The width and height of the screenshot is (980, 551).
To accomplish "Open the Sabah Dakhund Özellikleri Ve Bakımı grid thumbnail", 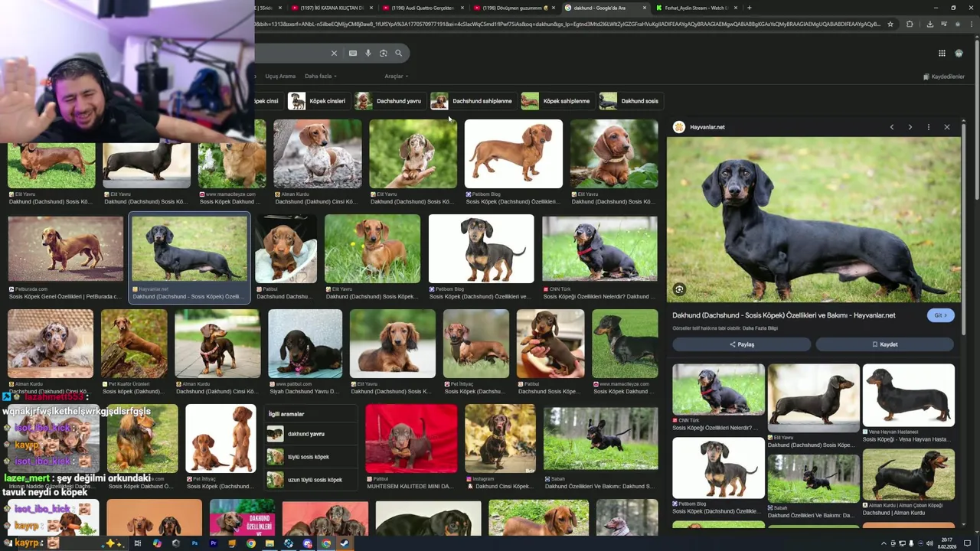I will click(x=600, y=439).
